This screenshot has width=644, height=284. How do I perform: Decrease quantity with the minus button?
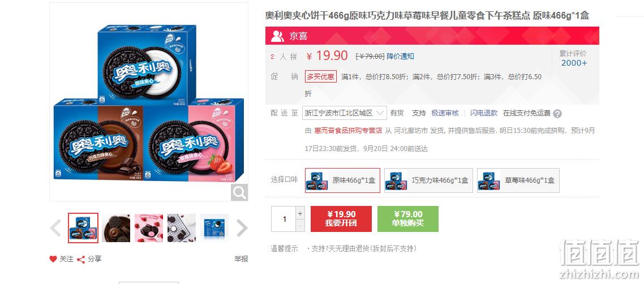tap(300, 225)
